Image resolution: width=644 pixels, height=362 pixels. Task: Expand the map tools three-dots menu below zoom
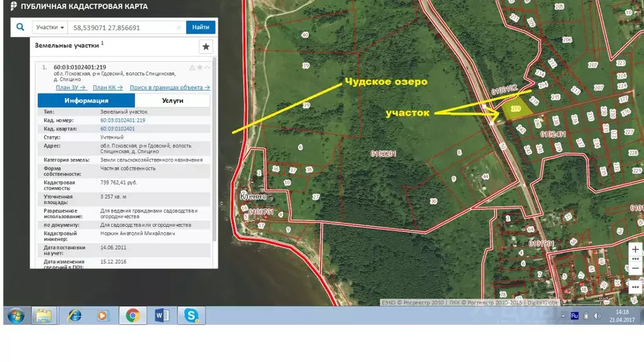635,286
